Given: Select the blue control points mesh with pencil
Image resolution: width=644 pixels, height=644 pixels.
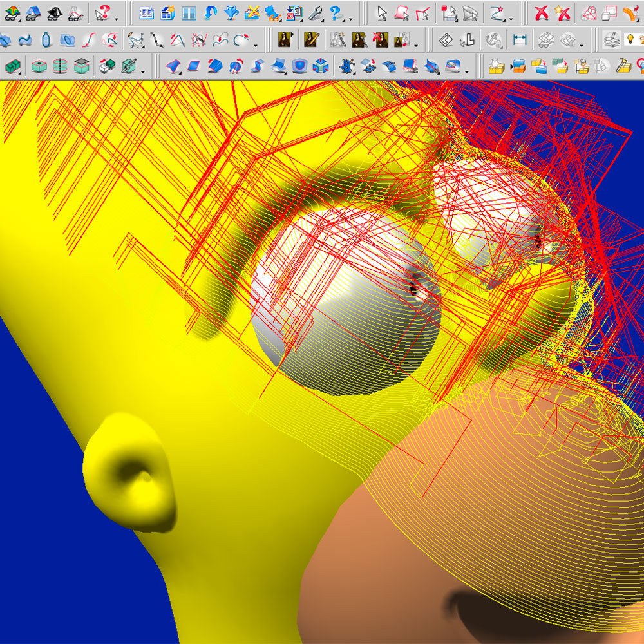Looking at the screenshot, I should click(346, 66).
